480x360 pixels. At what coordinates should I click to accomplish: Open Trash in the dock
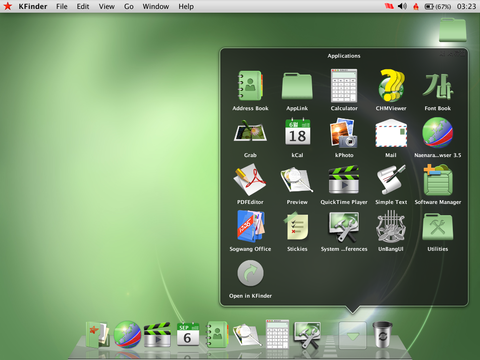click(x=382, y=334)
